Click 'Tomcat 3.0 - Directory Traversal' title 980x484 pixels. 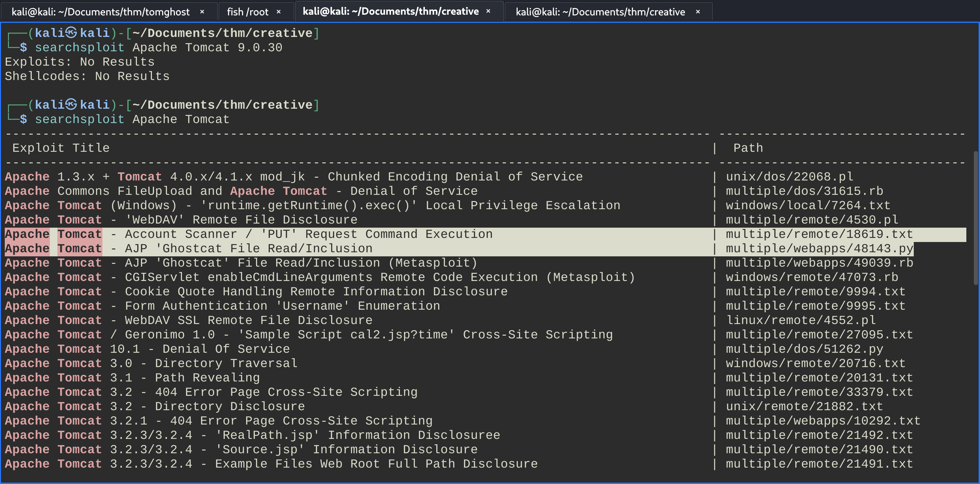click(x=151, y=363)
